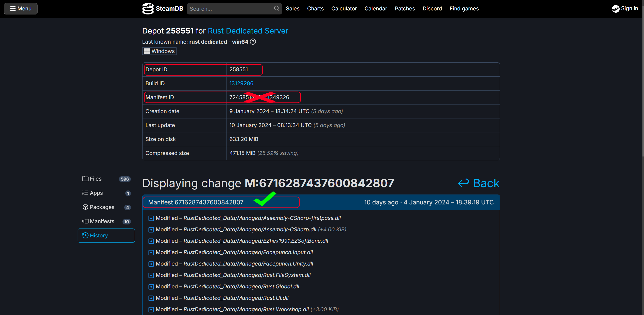Click the Back link
644x315 pixels.
[x=486, y=183]
